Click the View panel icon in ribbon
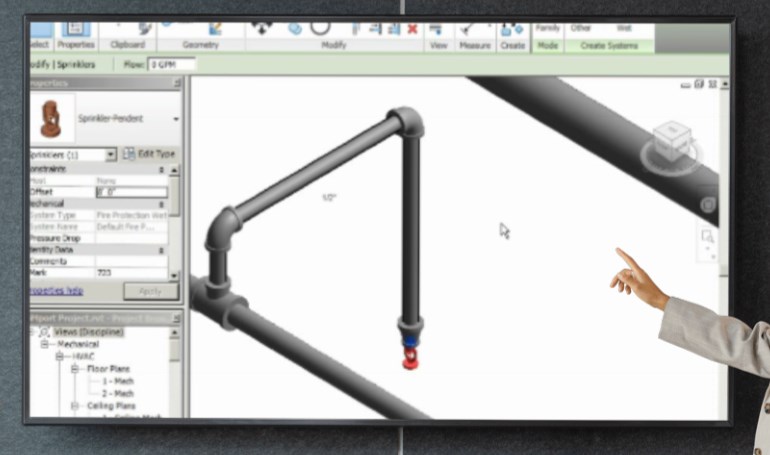The image size is (770, 455). pos(436,29)
